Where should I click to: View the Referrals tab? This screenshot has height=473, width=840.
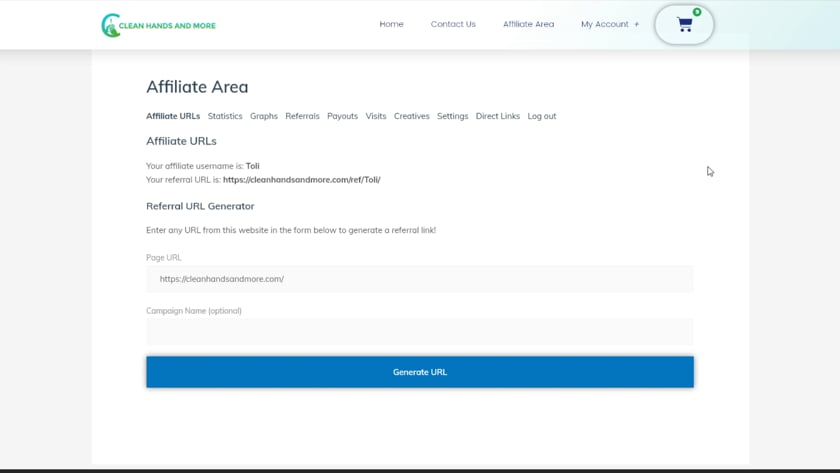click(x=302, y=116)
